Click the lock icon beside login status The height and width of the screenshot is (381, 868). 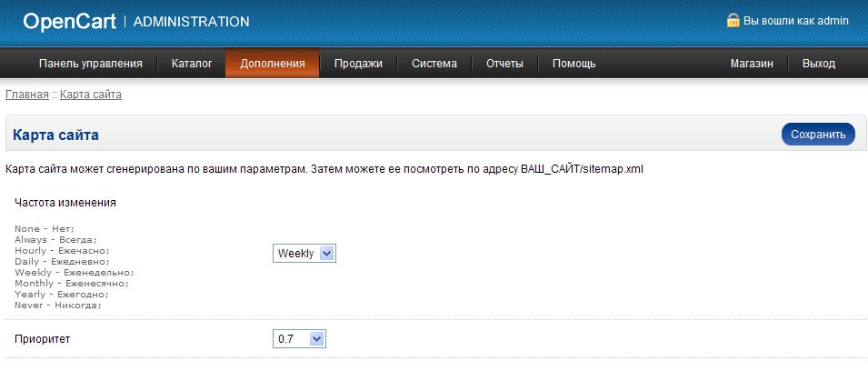pyautogui.click(x=733, y=21)
